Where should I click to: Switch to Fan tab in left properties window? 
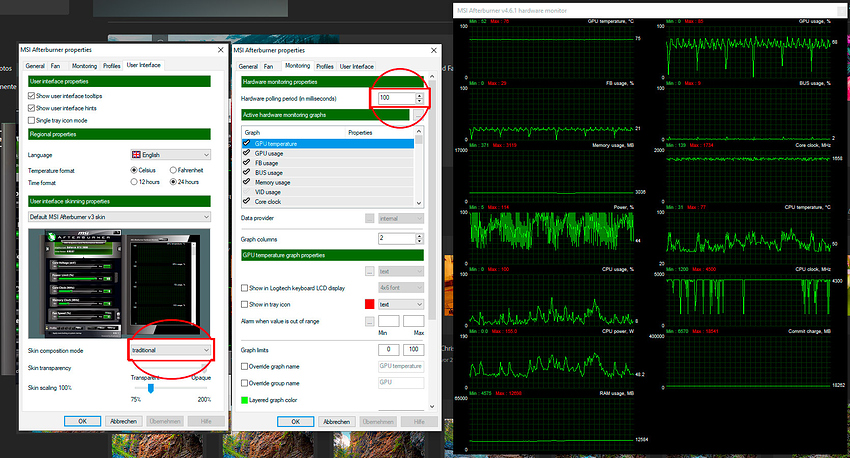tap(55, 66)
